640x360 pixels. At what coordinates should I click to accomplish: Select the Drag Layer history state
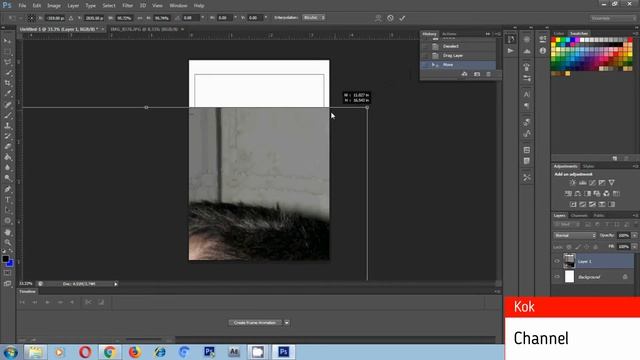click(458, 56)
